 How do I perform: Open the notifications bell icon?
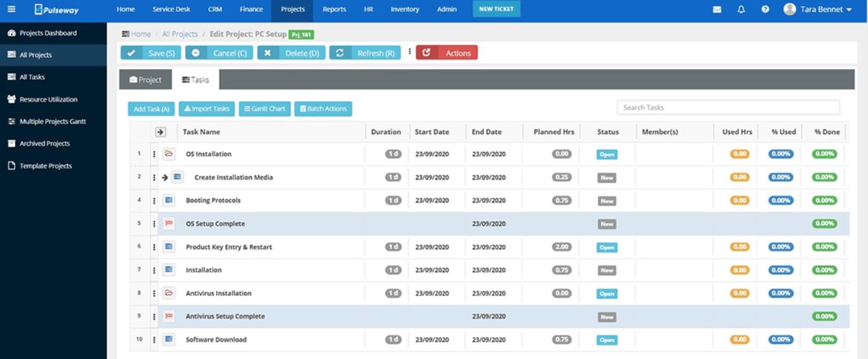(741, 10)
